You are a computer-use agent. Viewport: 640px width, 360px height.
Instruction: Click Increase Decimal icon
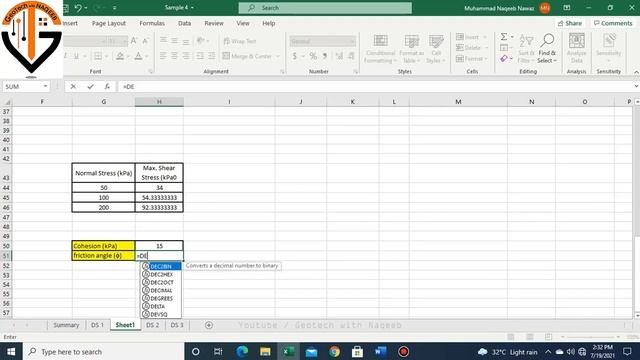tap(339, 56)
